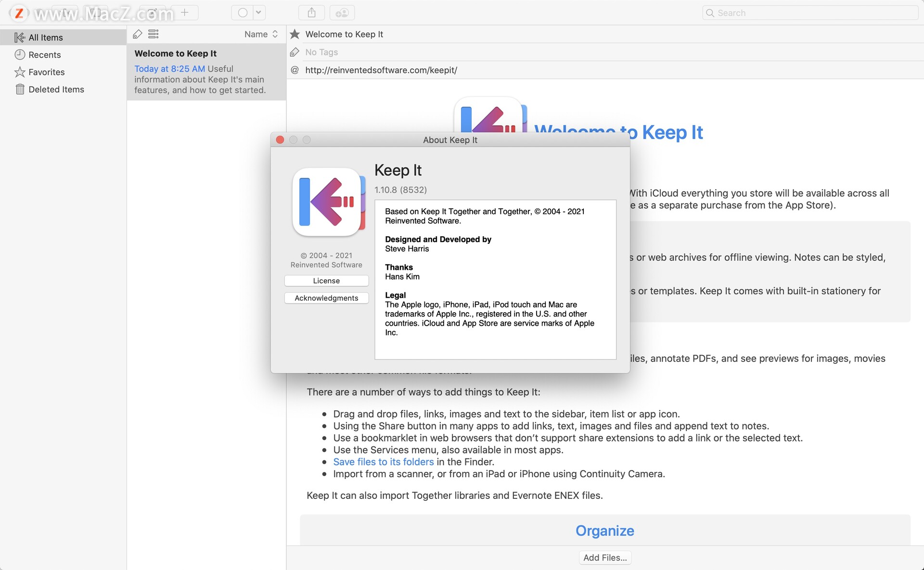
Task: Click the @ link icon beside URL
Action: [x=295, y=70]
